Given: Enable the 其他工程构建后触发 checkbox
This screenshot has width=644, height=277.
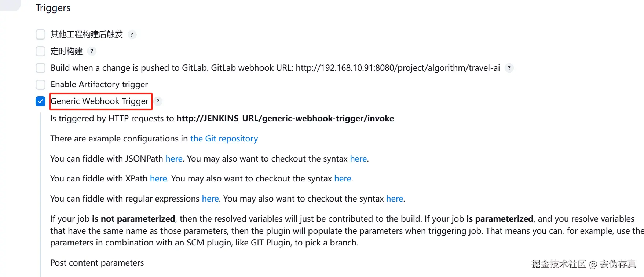Looking at the screenshot, I should (41, 34).
